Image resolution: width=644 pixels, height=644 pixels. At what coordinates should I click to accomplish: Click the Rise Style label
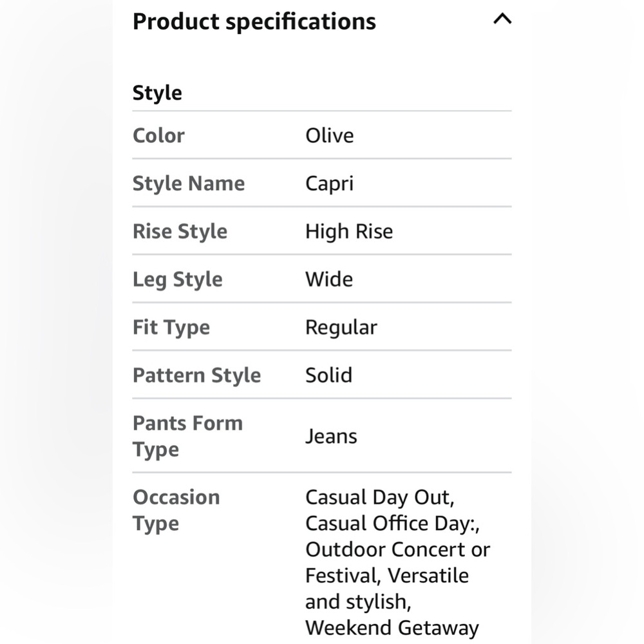pyautogui.click(x=180, y=232)
